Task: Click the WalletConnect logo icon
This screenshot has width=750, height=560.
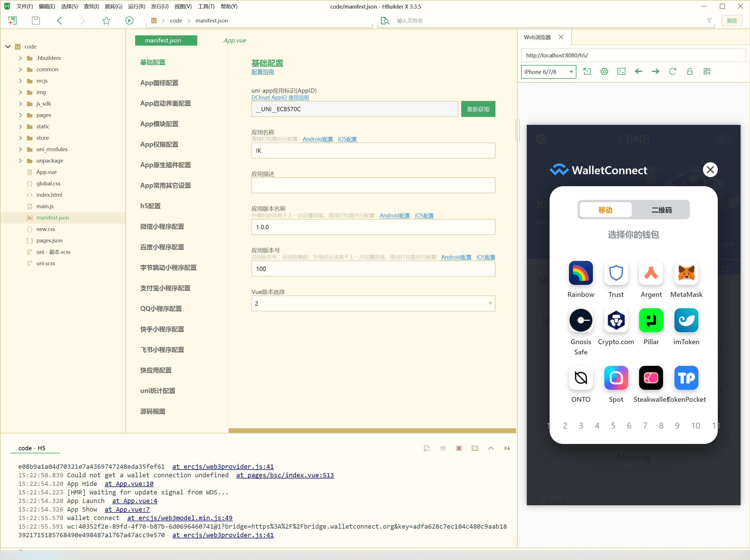Action: 559,170
